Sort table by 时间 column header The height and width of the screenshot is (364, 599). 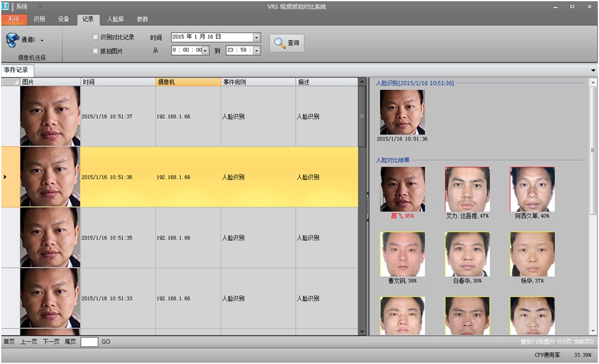118,82
